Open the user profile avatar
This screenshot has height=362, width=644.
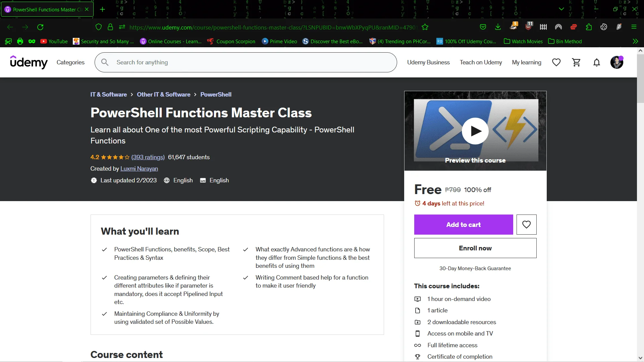[617, 62]
